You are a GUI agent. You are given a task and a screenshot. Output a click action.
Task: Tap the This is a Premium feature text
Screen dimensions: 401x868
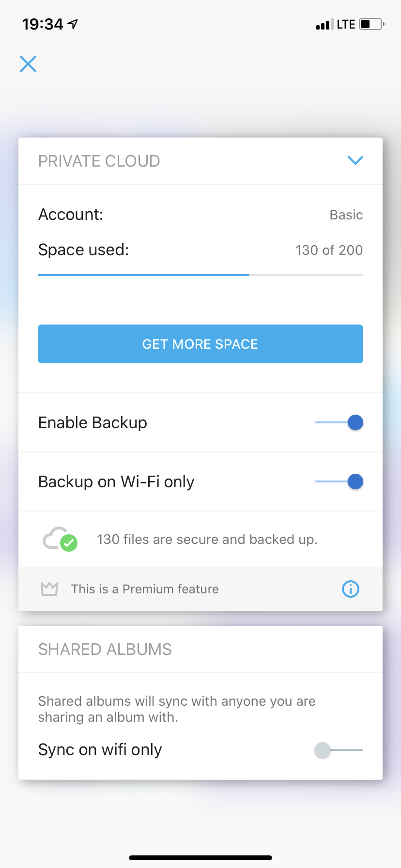point(145,589)
